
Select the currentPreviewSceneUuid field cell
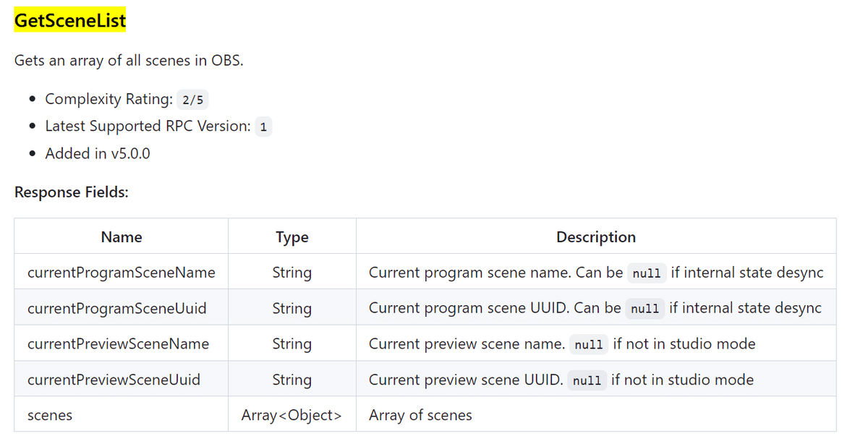click(x=114, y=380)
